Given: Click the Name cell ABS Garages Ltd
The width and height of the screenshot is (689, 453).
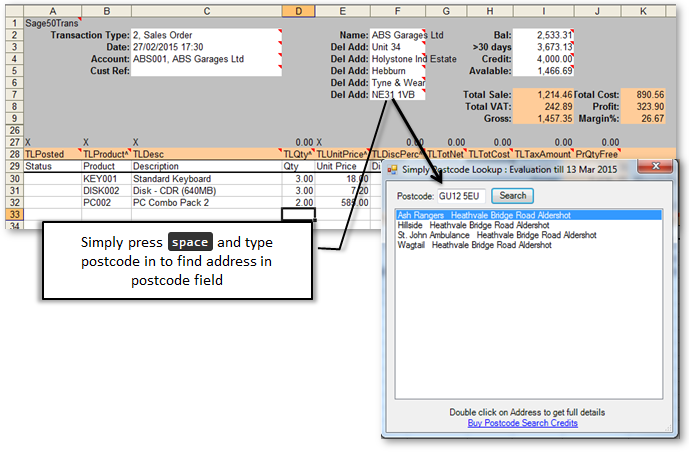Looking at the screenshot, I should (398, 35).
